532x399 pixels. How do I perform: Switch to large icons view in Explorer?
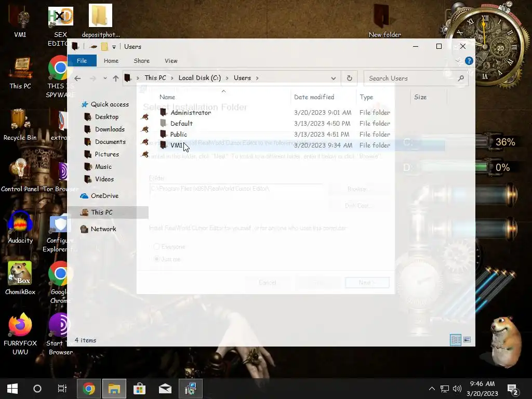pos(467,340)
